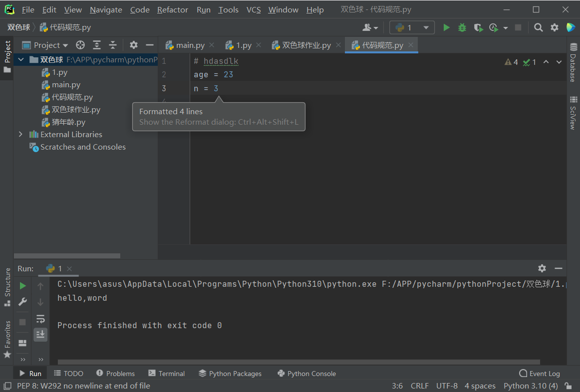The height and width of the screenshot is (392, 580).
Task: Select 猜年龄.py in project tree
Action: 68,122
